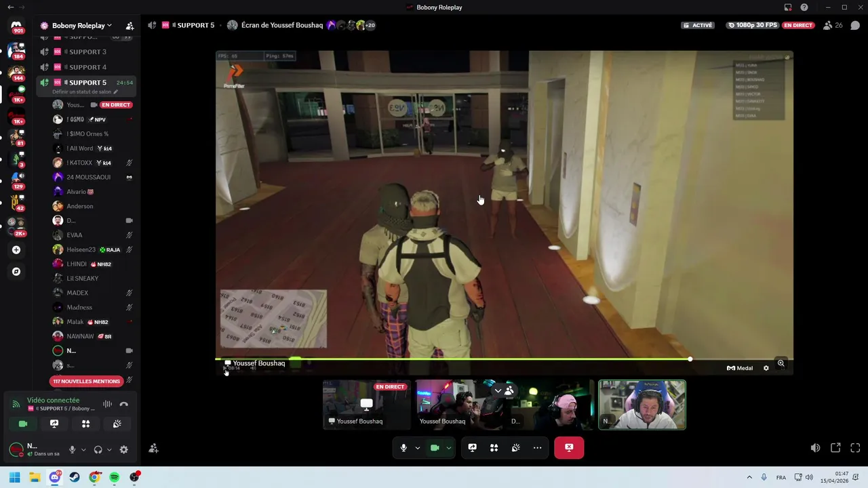Open the help icon in title bar
Image resolution: width=868 pixels, height=488 pixels.
pos(804,7)
